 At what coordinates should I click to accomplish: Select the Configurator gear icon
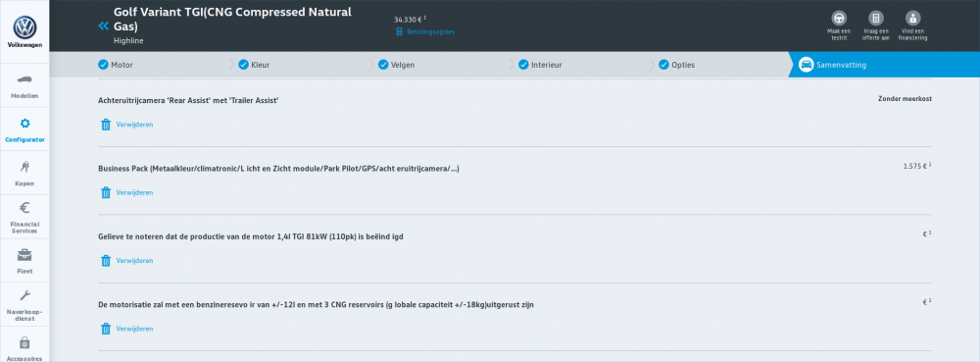[x=25, y=124]
